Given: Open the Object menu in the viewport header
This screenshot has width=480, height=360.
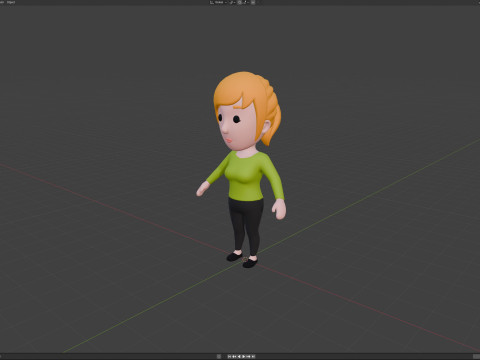Looking at the screenshot, I should [x=11, y=2].
